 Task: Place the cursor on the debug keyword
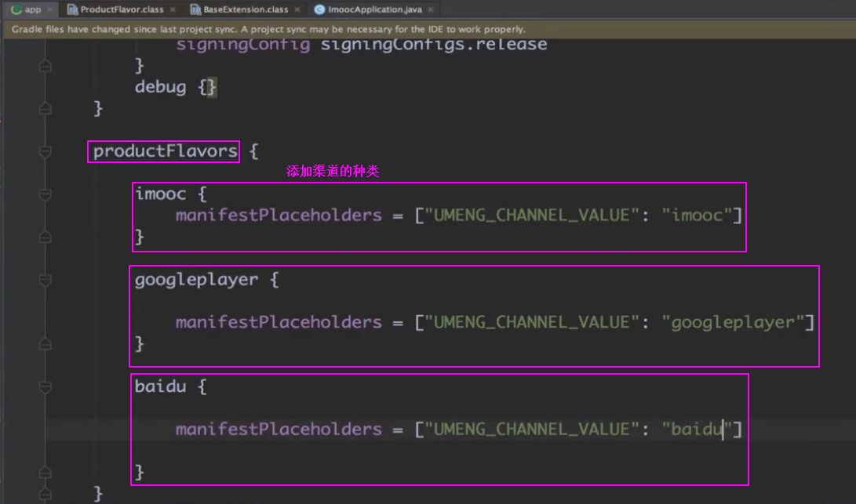pyautogui.click(x=161, y=87)
